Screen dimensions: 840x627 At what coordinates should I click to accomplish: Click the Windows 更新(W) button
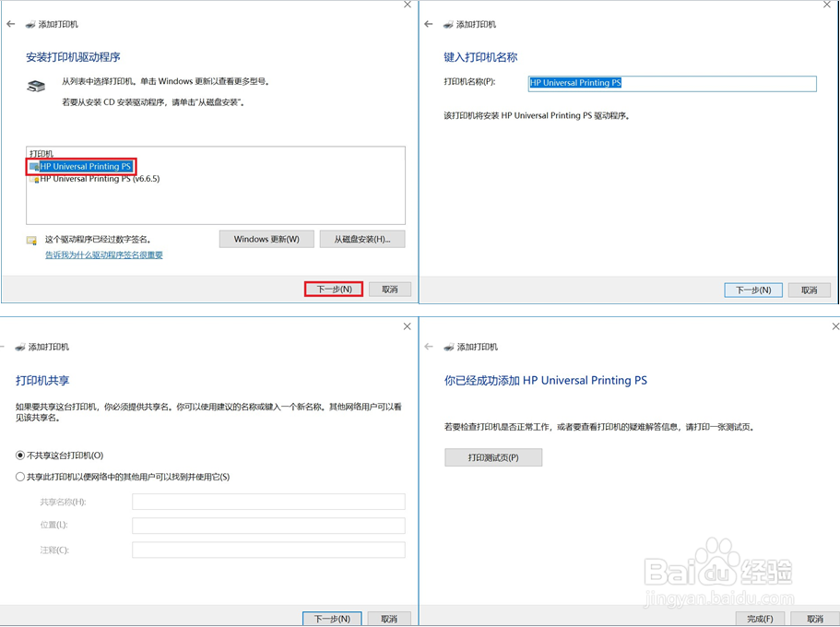click(x=266, y=239)
